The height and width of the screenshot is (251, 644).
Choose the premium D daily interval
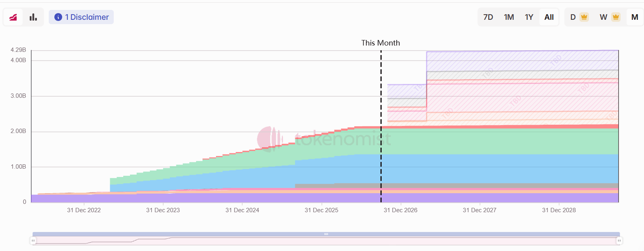coord(579,17)
